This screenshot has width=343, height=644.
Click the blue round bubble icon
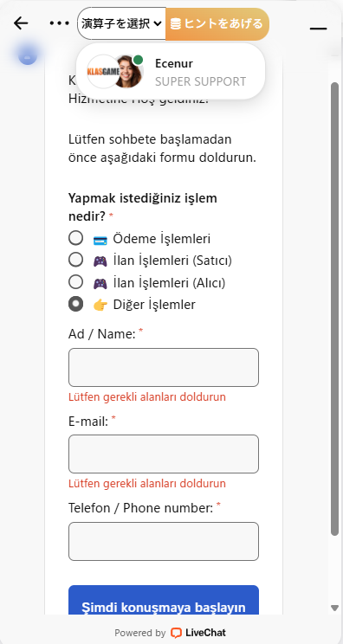click(x=28, y=55)
